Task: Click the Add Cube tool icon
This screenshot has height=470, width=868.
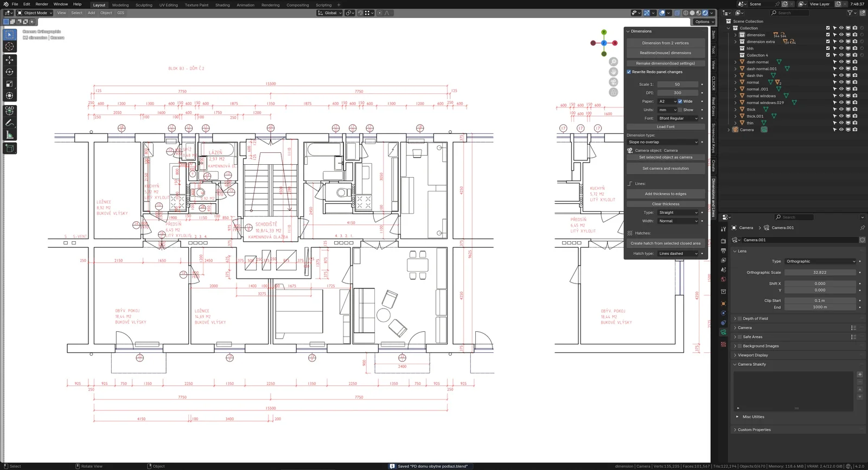Action: tap(9, 148)
